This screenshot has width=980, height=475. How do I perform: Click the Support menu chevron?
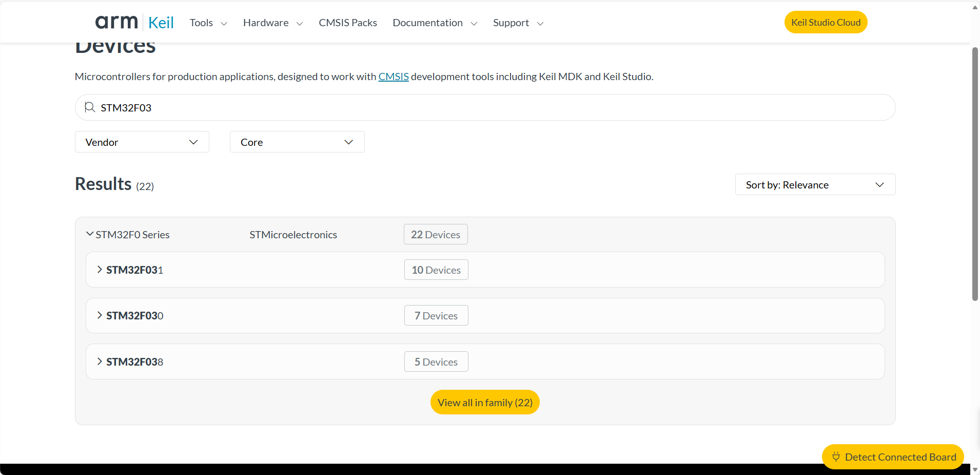[x=540, y=24]
